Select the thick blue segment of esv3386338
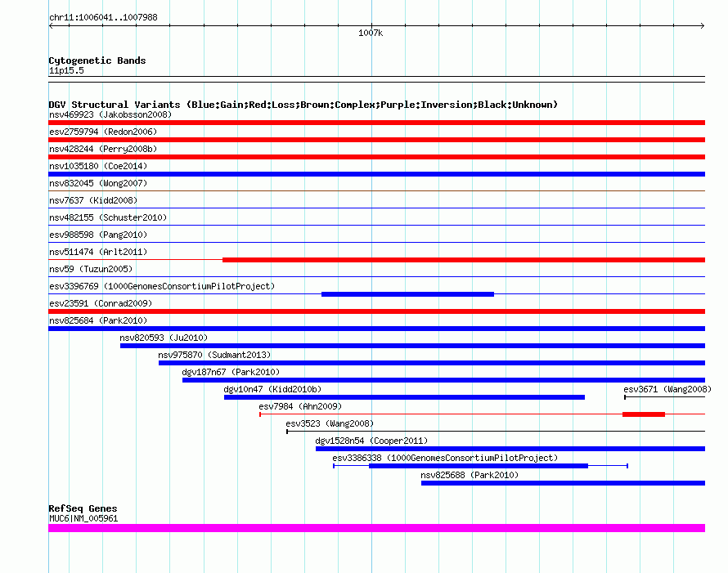 pos(479,466)
